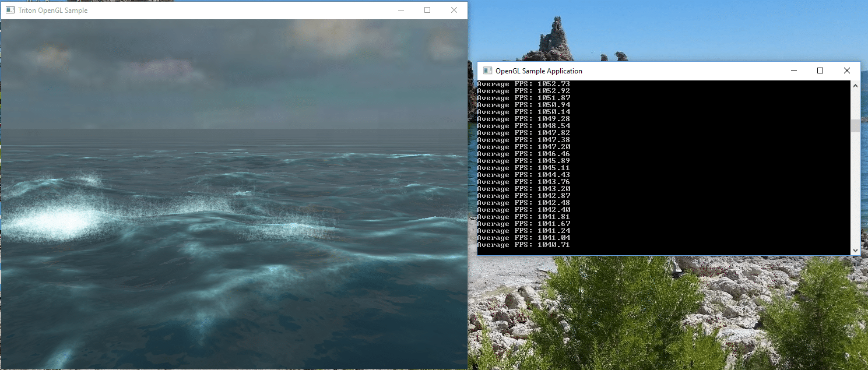Click the console scrollbar down arrow
The height and width of the screenshot is (370, 868).
[x=855, y=250]
